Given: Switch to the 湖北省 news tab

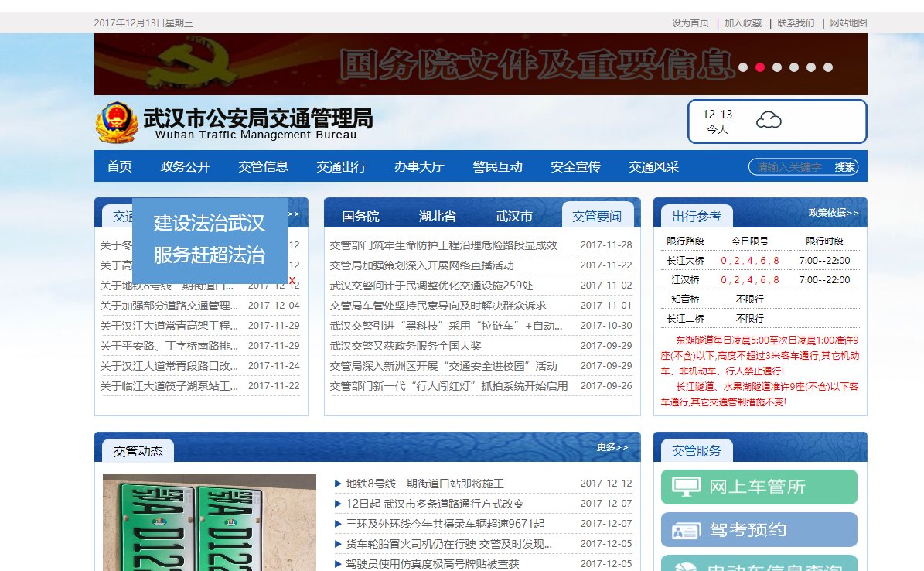Looking at the screenshot, I should [437, 217].
